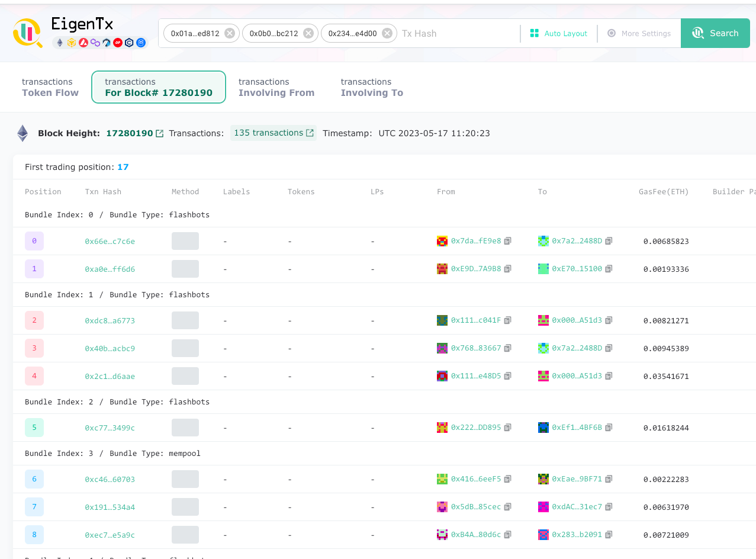Screen dimensions: 756x559
Task: Select the Optimism chain icon
Action: tap(118, 43)
